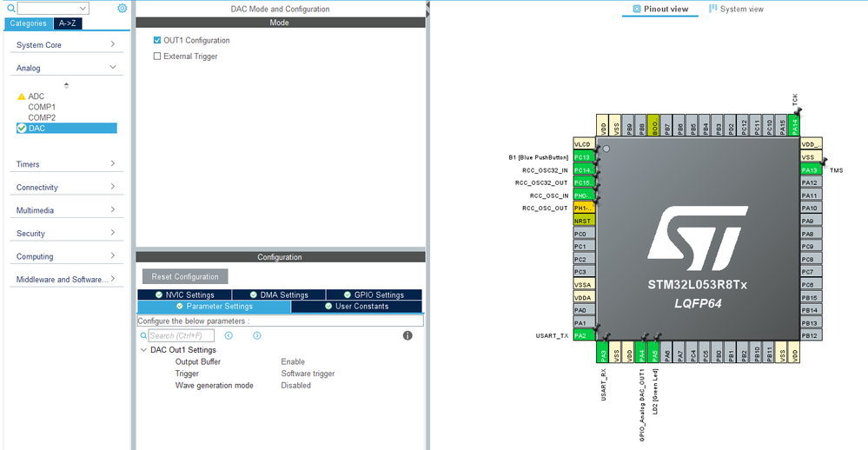Select COMP1 in Analog list

(x=42, y=107)
